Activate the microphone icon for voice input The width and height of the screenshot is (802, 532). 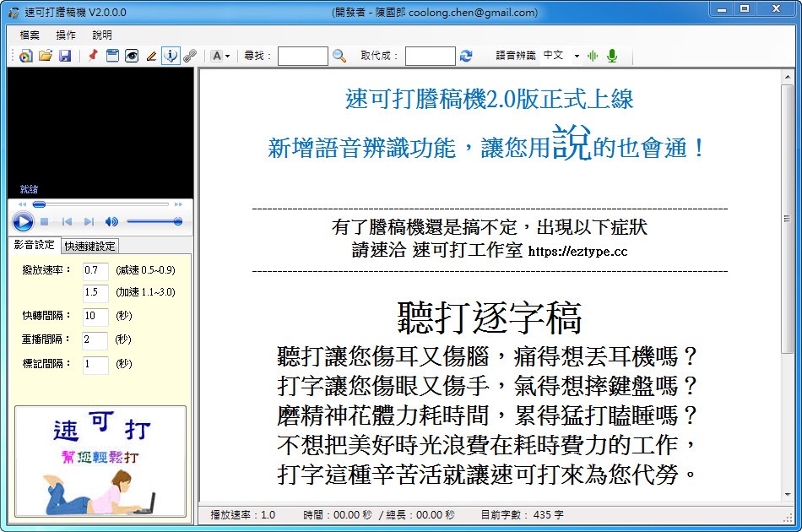(x=612, y=55)
